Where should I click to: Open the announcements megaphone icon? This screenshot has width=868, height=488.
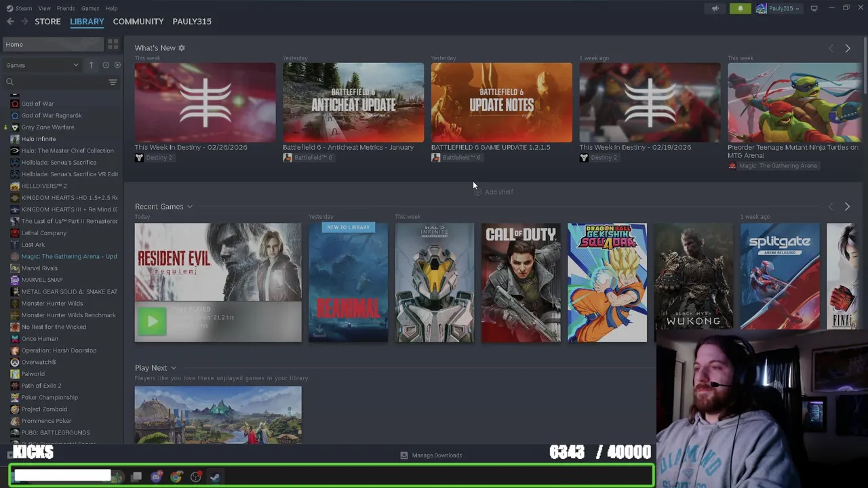[x=715, y=8]
